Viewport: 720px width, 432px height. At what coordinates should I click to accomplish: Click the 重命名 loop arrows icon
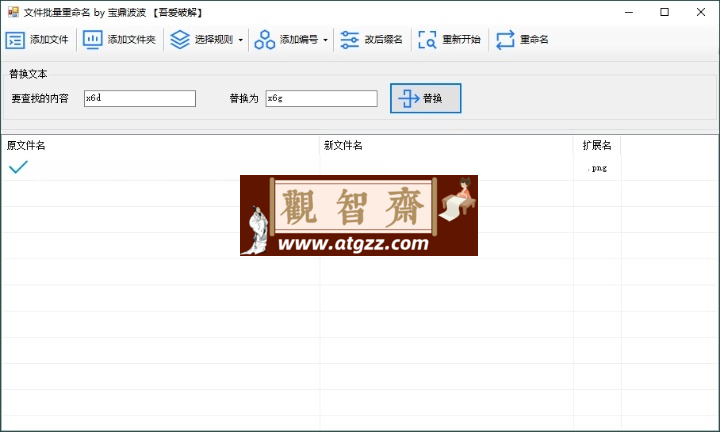(505, 39)
